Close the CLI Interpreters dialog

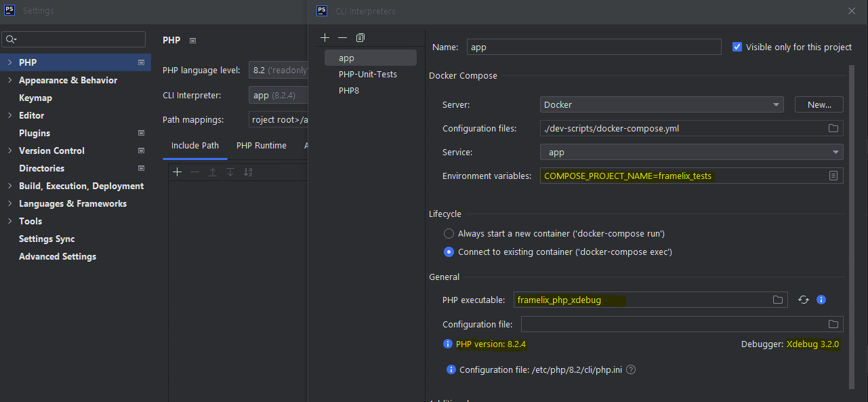[852, 11]
